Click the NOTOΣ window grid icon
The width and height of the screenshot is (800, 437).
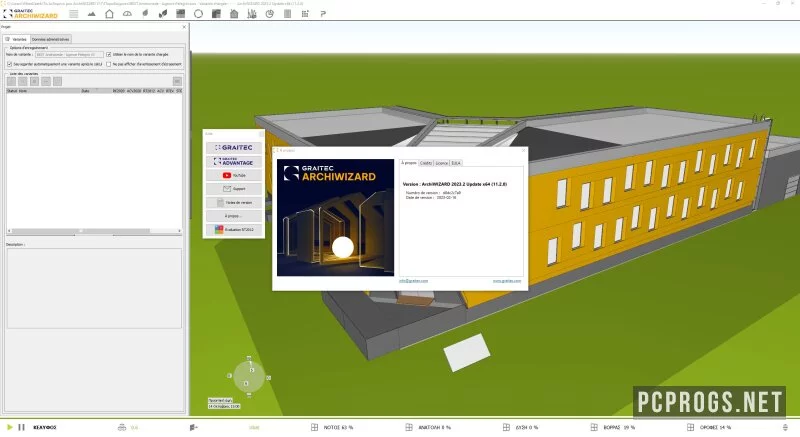click(314, 427)
